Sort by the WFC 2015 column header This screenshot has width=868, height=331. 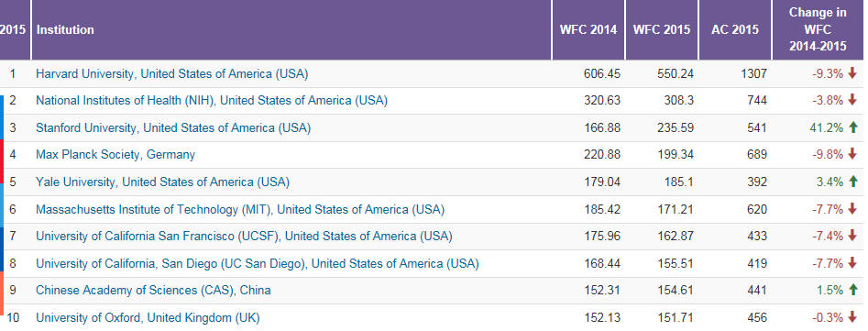pos(662,30)
